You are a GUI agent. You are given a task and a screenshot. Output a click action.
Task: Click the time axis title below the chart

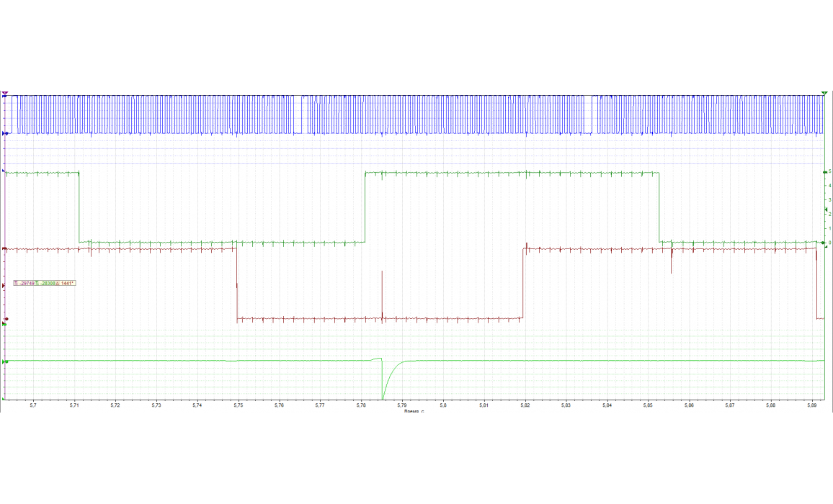(414, 413)
